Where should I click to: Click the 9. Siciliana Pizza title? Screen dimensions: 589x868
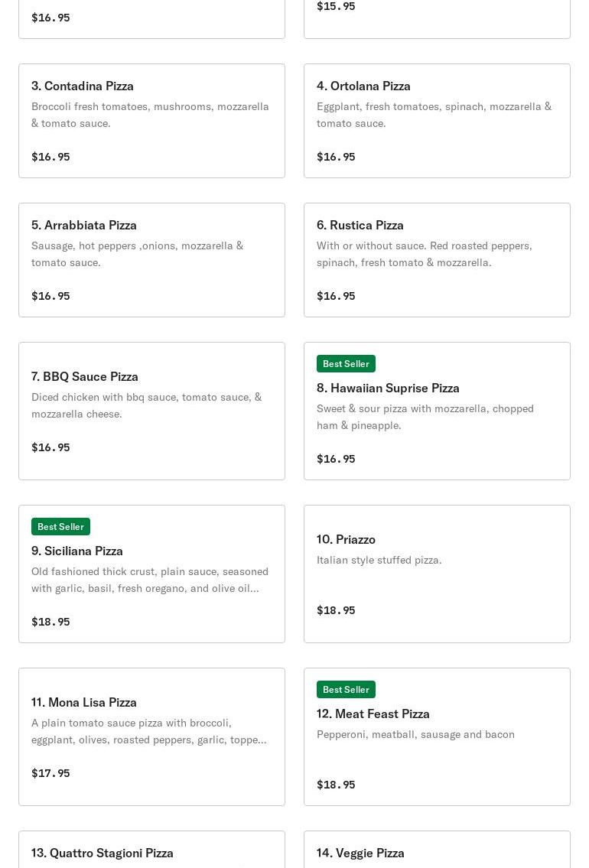click(x=77, y=551)
